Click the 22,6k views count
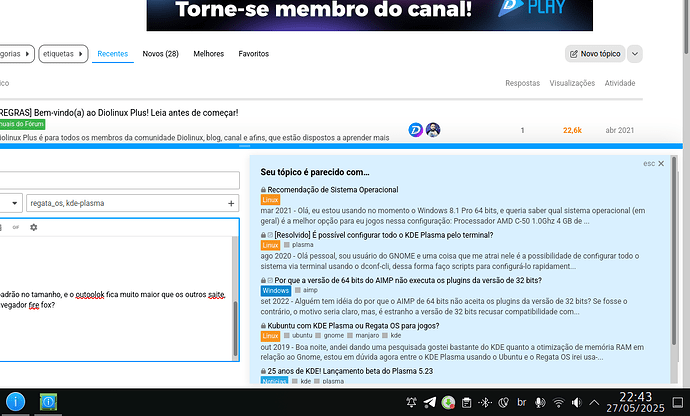The height and width of the screenshot is (416, 690). [572, 130]
